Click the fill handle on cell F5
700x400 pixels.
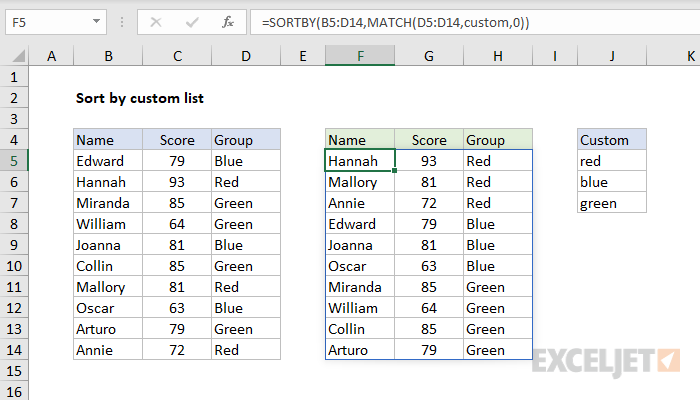(x=395, y=171)
